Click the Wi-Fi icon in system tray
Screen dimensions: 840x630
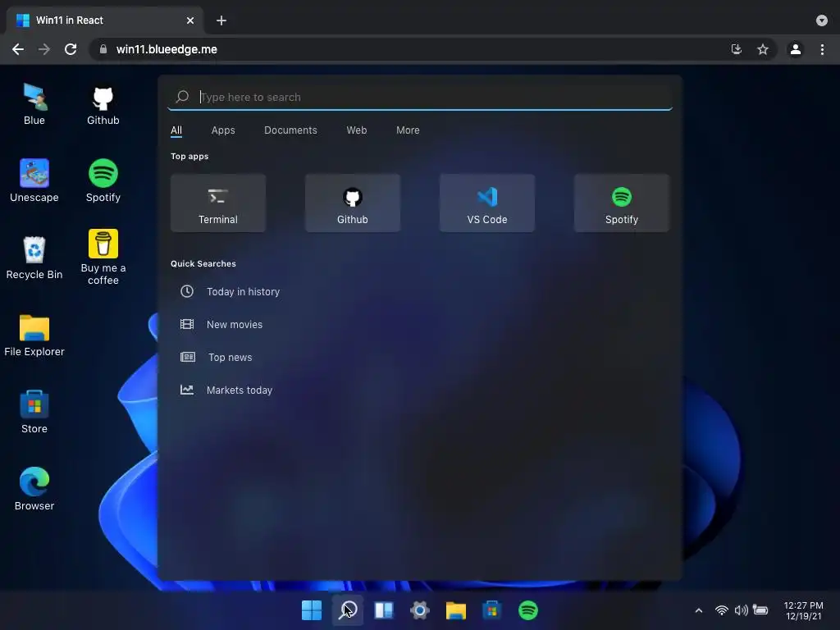722,610
